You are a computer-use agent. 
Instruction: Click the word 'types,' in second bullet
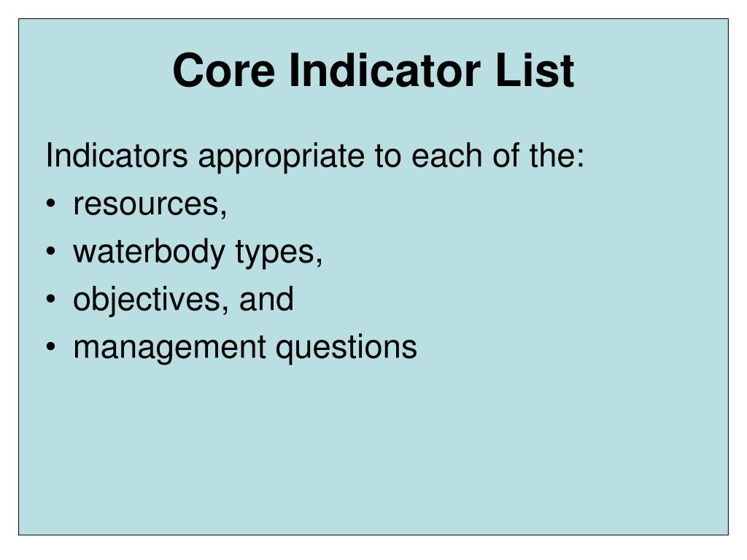pyautogui.click(x=279, y=253)
